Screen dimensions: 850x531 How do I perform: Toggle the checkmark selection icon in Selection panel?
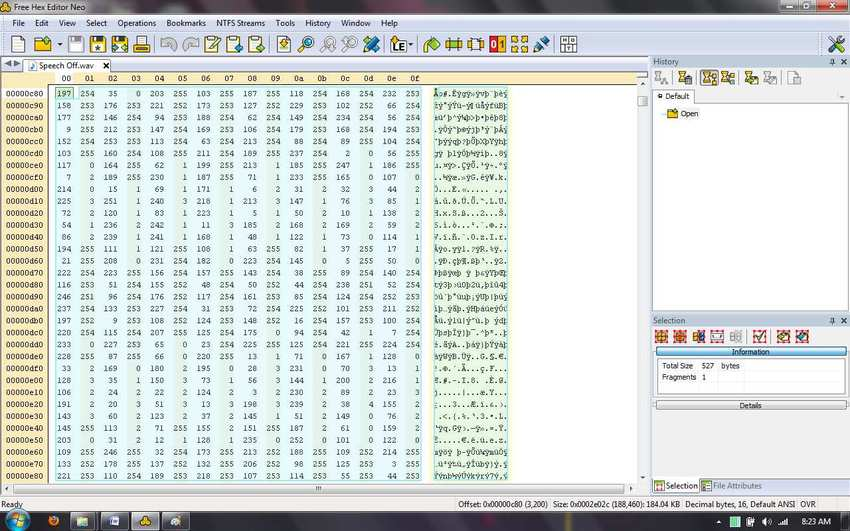click(x=759, y=337)
